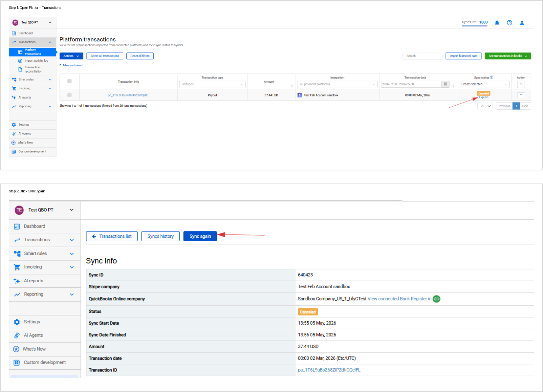Click the TE avatar in Step 2 sidebar

pyautogui.click(x=19, y=210)
